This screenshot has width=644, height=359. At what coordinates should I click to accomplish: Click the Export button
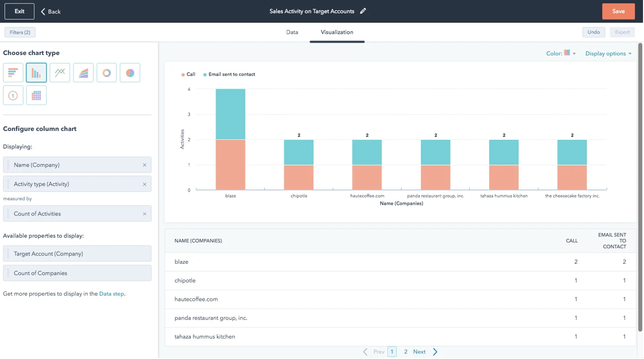622,32
